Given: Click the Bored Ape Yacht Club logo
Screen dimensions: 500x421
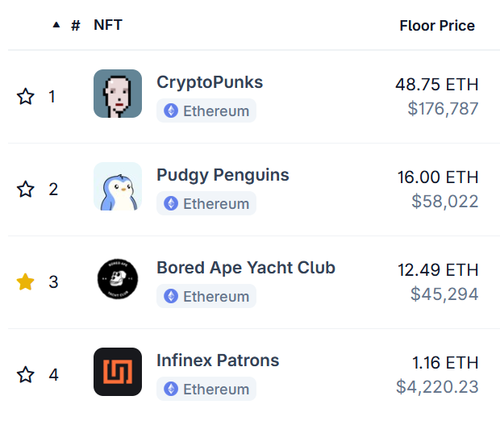Looking at the screenshot, I should tap(118, 279).
